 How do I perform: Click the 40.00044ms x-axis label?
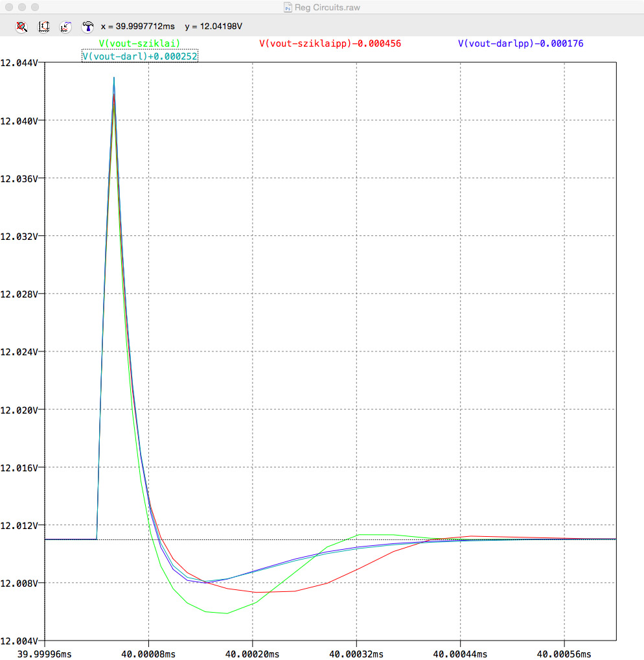pyautogui.click(x=460, y=654)
